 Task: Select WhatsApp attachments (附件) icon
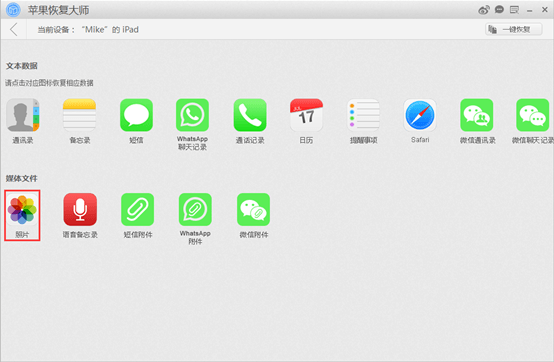point(195,210)
